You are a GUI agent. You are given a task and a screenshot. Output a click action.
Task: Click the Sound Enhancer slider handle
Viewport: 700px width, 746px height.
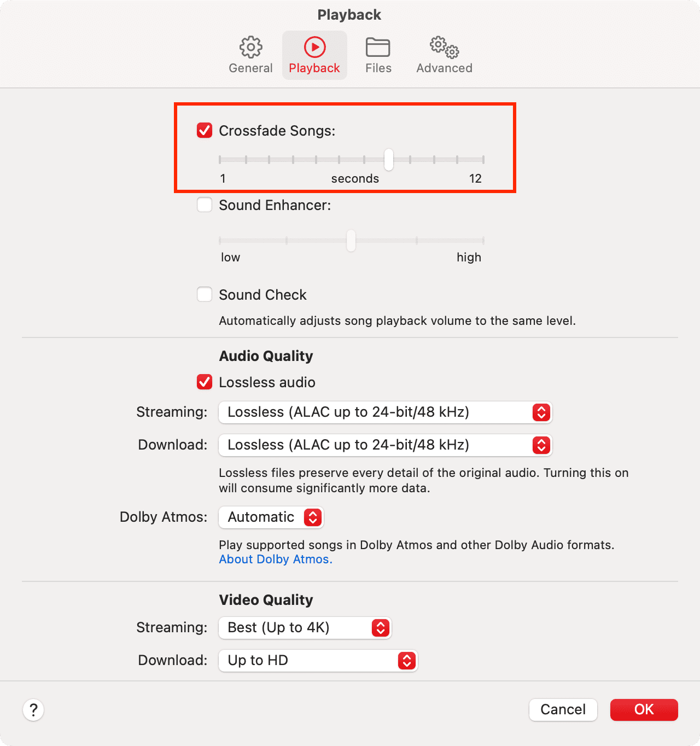(351, 241)
